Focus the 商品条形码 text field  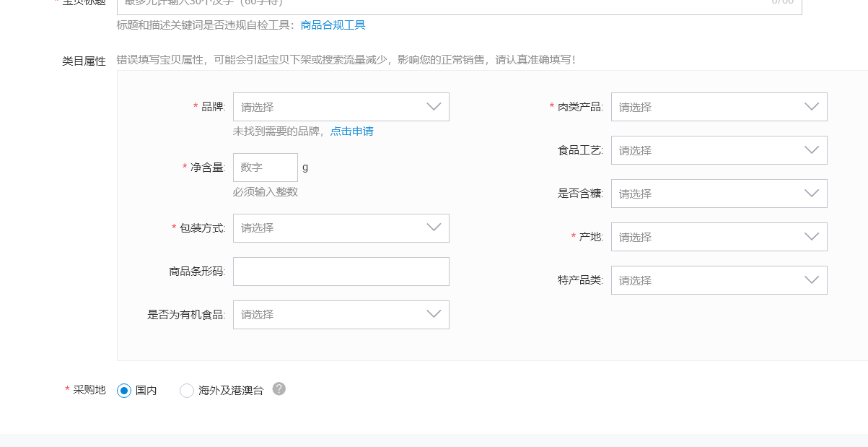[x=341, y=272]
